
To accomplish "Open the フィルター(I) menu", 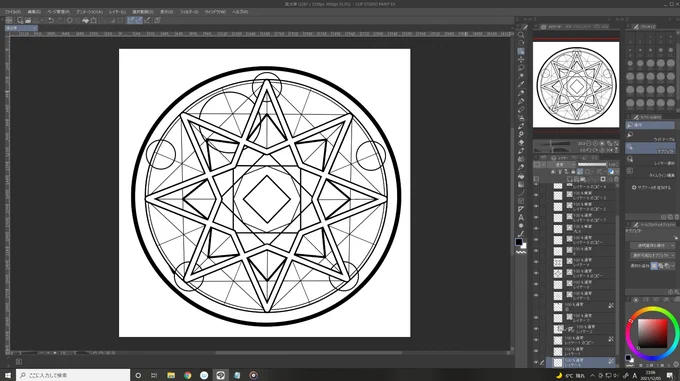I will (x=189, y=12).
